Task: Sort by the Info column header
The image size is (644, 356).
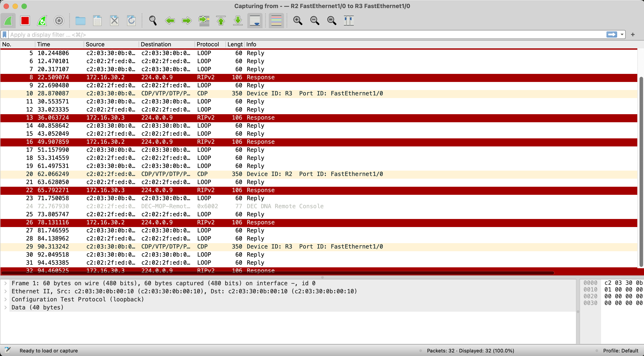Action: coord(441,44)
